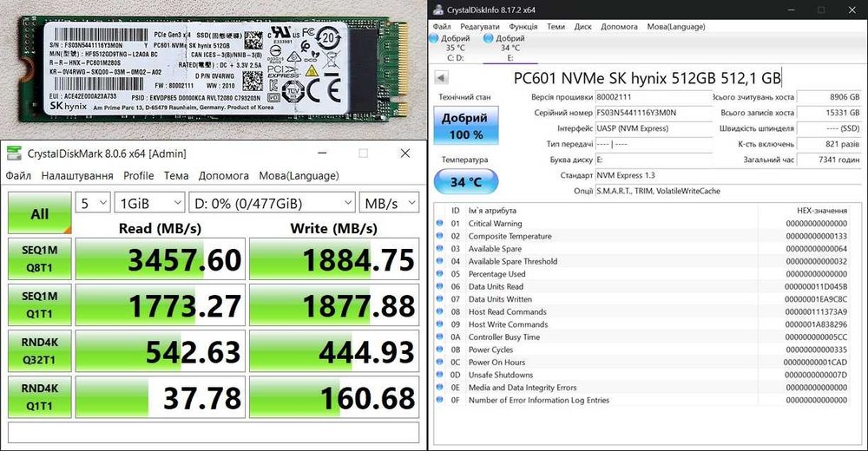Click the host writes value 15331 GB
868x451 pixels.
[x=829, y=113]
